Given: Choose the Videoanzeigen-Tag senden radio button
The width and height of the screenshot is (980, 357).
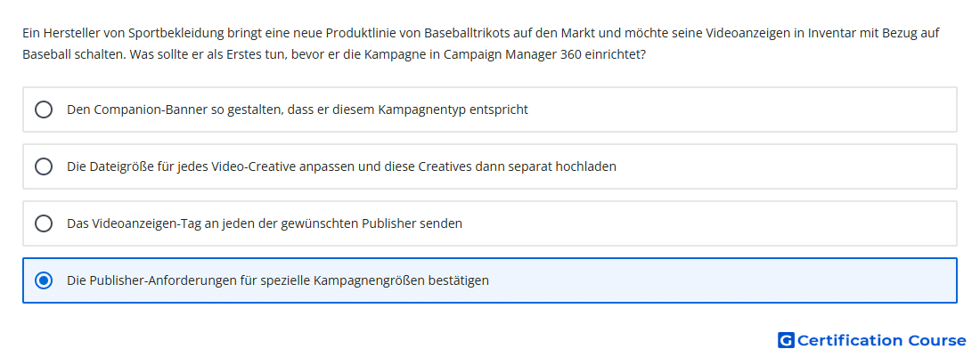Looking at the screenshot, I should 44,223.
